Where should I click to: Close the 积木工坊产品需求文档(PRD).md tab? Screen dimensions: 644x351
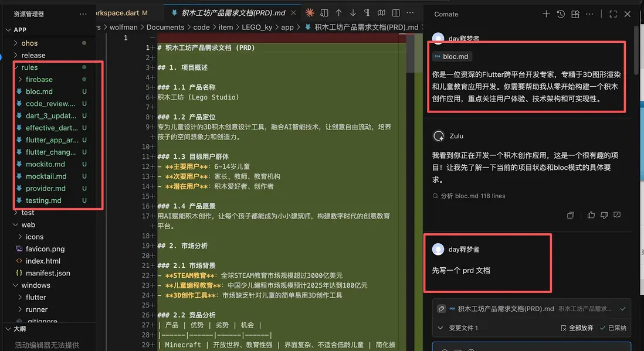coord(293,13)
